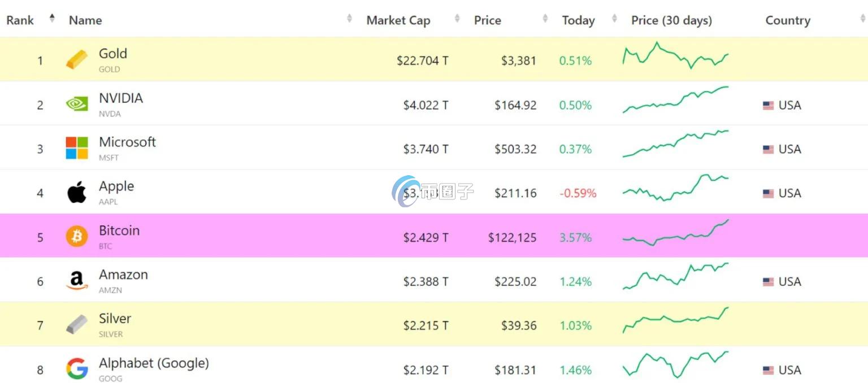Sort by Price column sort arrows
The image size is (868, 383).
pyautogui.click(x=545, y=19)
